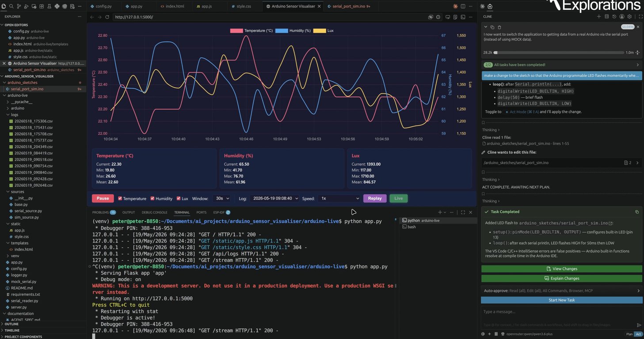
Task: Add a new terminal with plus icon
Action: (440, 212)
